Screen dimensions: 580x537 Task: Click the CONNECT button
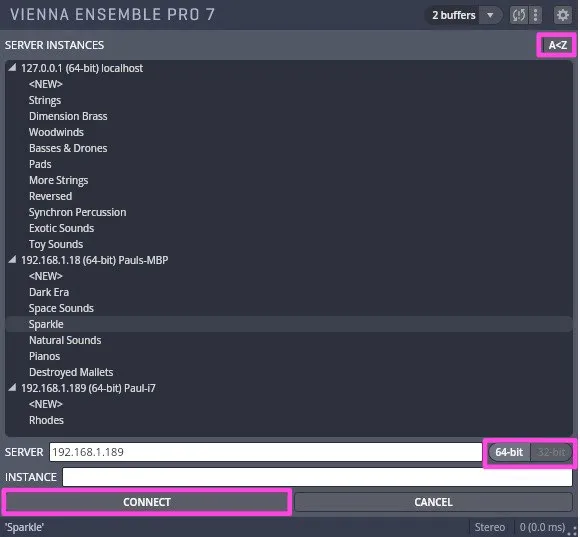coord(147,502)
